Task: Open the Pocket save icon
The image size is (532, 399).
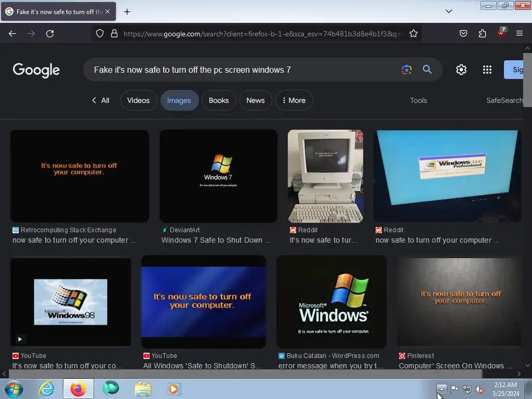Action: (463, 33)
